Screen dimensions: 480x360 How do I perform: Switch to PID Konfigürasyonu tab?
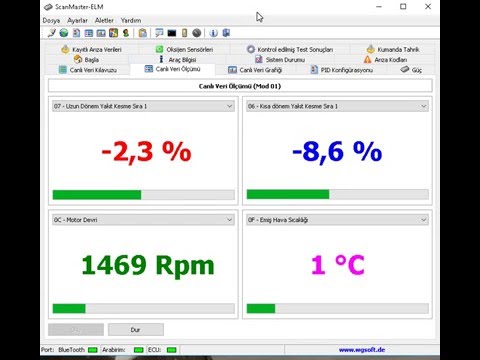pyautogui.click(x=342, y=70)
